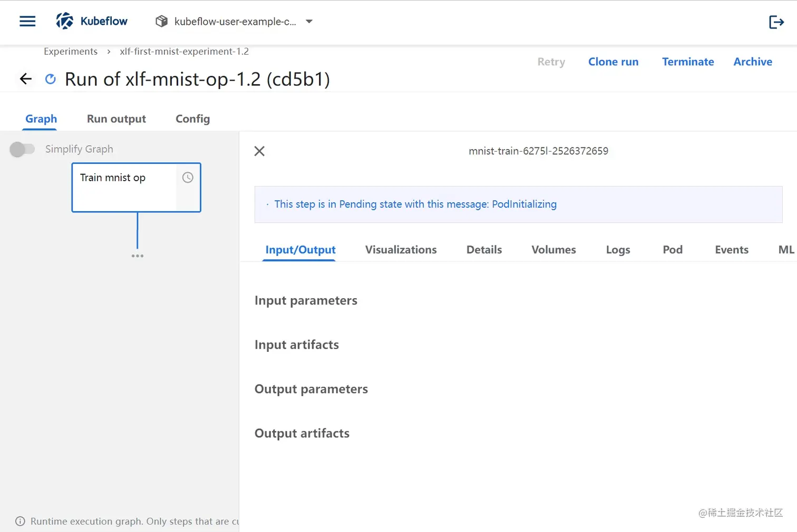The image size is (797, 532).
Task: Toggle the Simplify Graph switch
Action: pyautogui.click(x=22, y=149)
